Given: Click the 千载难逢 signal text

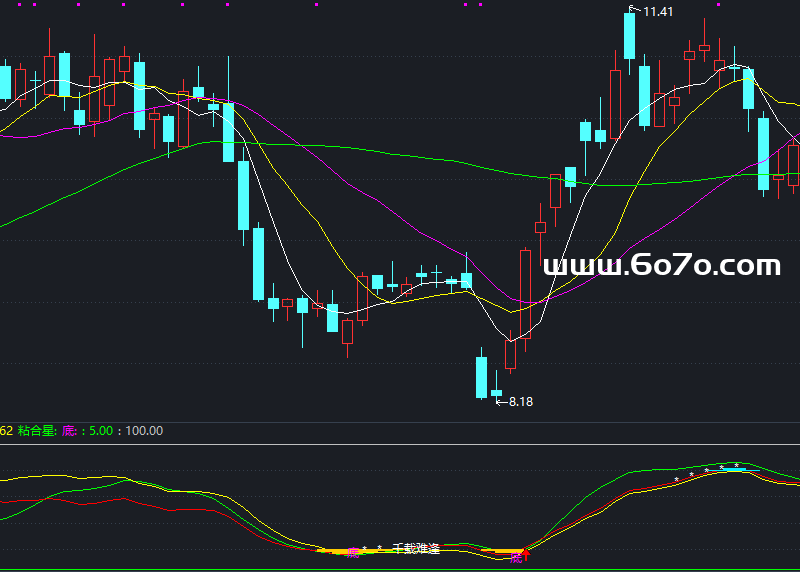Looking at the screenshot, I should pyautogui.click(x=416, y=548).
